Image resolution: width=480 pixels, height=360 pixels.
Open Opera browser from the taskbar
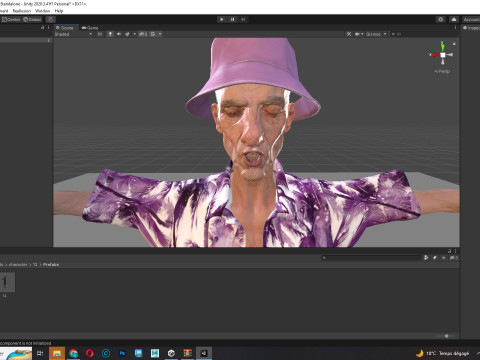(x=89, y=353)
